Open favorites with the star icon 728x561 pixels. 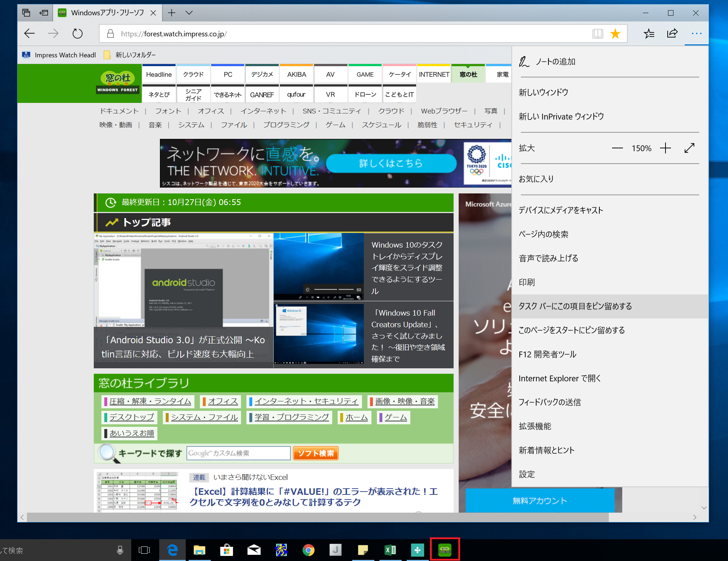615,33
